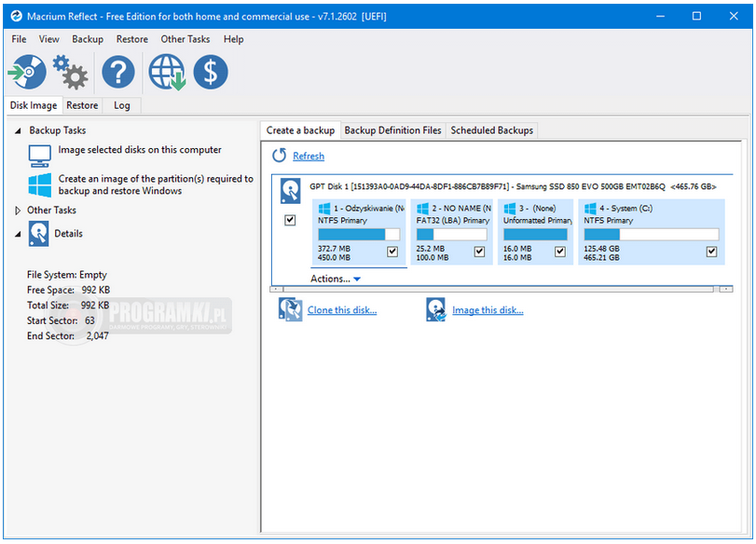Click System (C:) partition usage bar
Screen dimensions: 756x544
[x=652, y=235]
